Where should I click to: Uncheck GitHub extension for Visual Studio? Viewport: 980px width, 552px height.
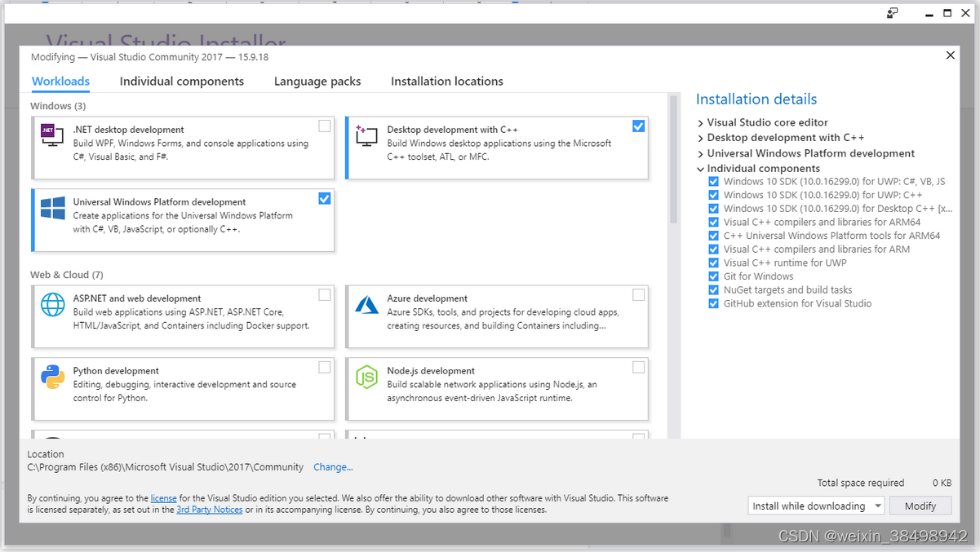click(714, 303)
